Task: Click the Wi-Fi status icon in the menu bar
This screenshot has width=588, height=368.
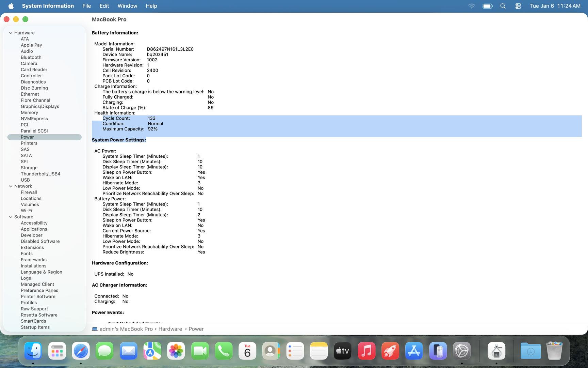Action: coord(471,6)
